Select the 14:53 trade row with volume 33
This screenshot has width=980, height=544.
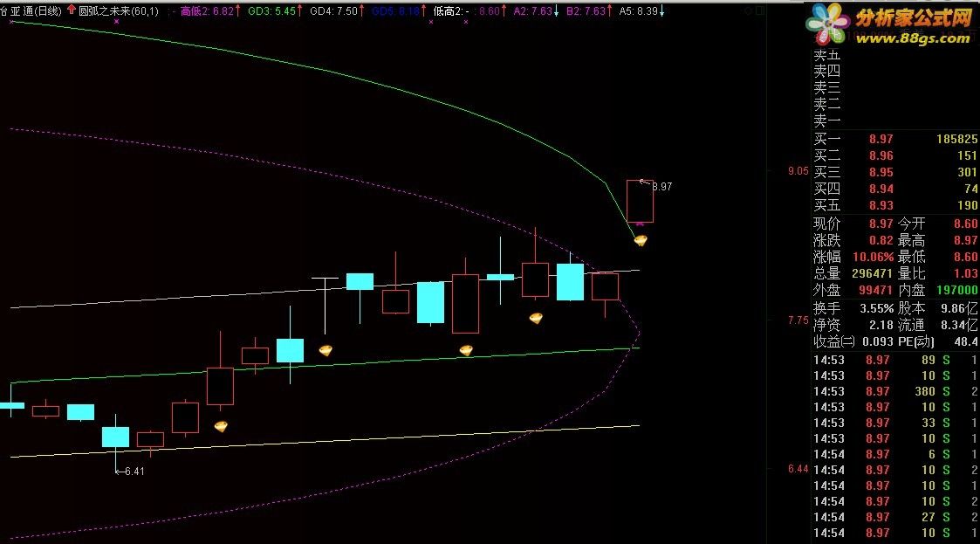click(x=895, y=423)
